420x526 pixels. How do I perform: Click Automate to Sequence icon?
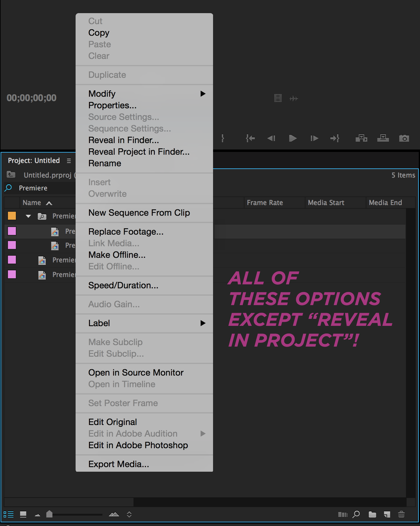[x=343, y=515]
